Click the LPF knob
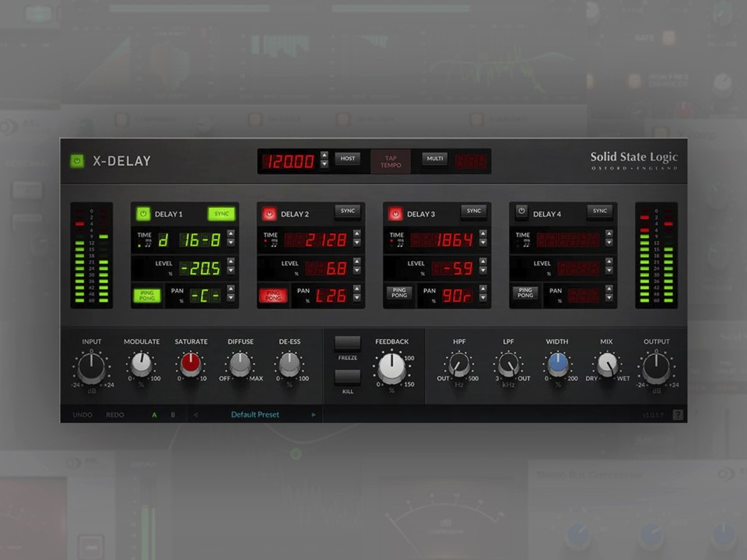 (x=508, y=364)
